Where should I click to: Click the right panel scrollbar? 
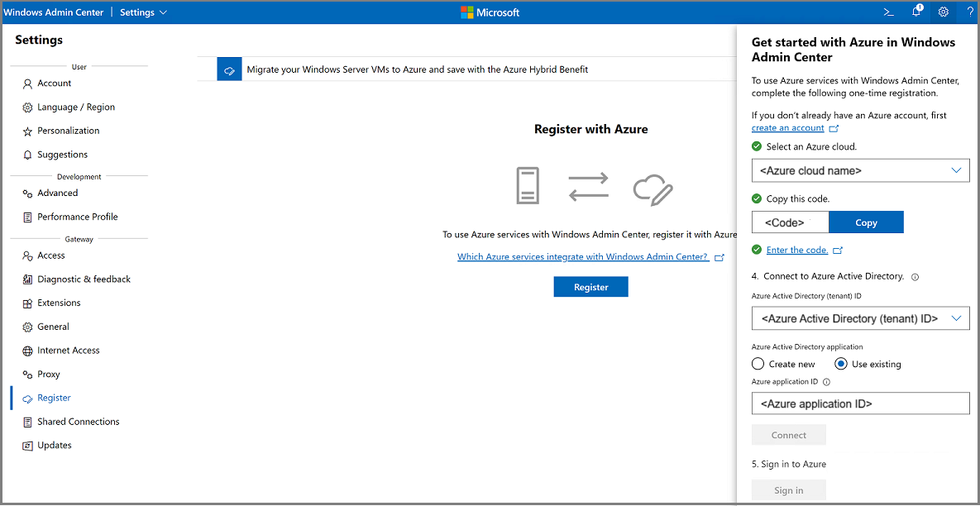point(974,248)
